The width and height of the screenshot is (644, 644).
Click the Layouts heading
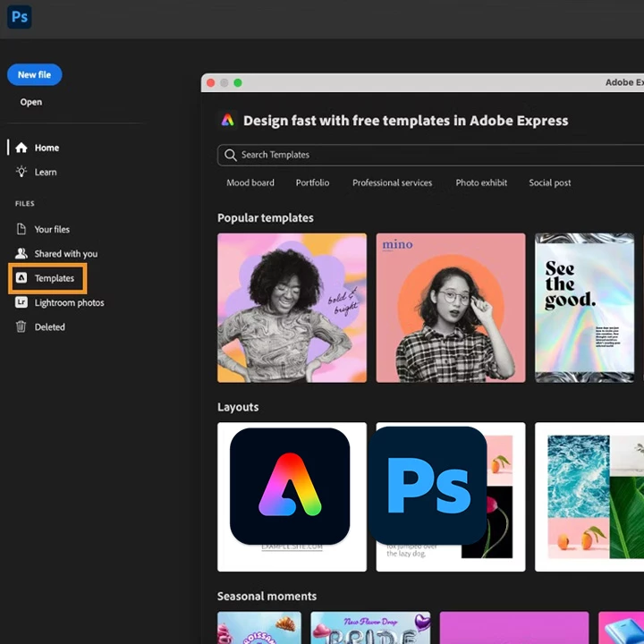click(x=238, y=407)
